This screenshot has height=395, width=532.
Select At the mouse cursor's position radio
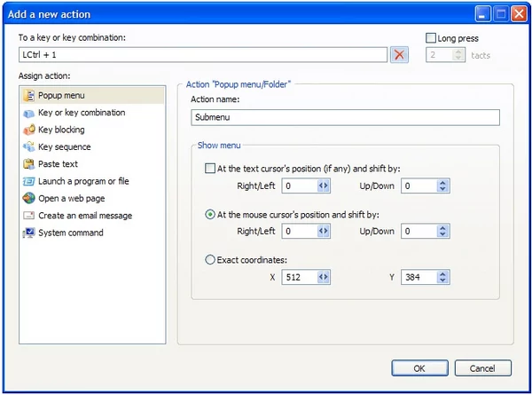coord(210,215)
